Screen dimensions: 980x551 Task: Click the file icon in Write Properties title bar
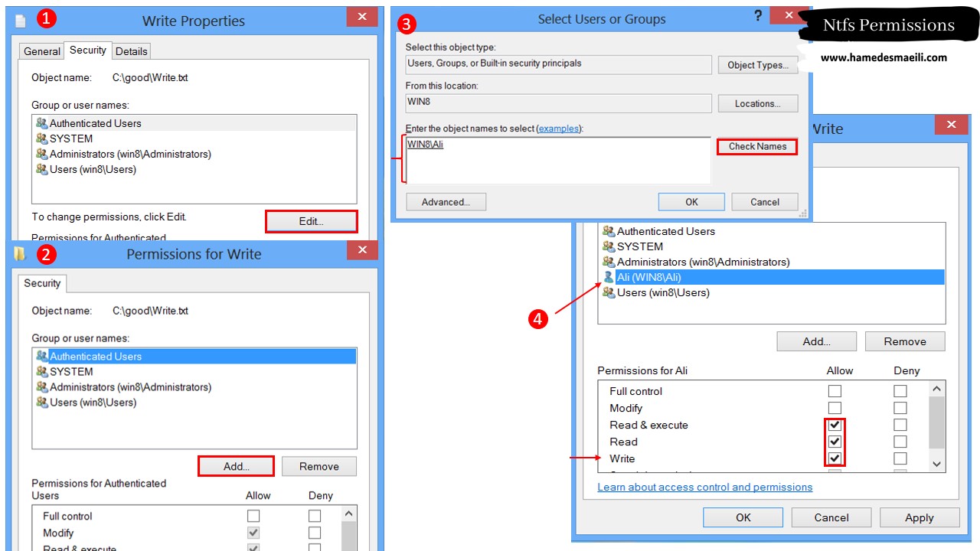pyautogui.click(x=21, y=21)
